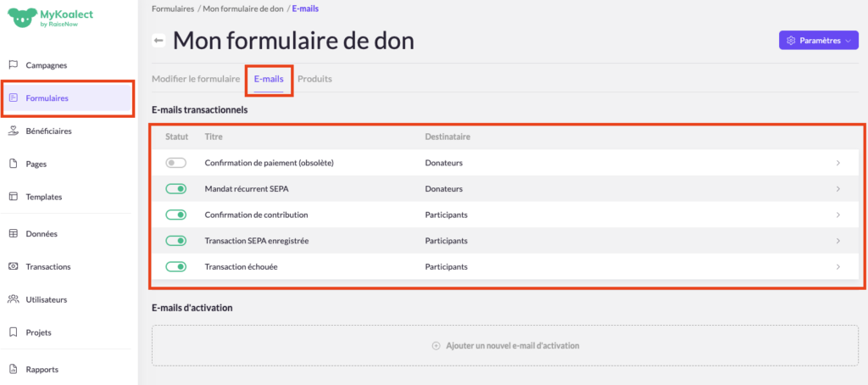Switch to the Modifier le formulaire tab
868x385 pixels.
coord(196,79)
